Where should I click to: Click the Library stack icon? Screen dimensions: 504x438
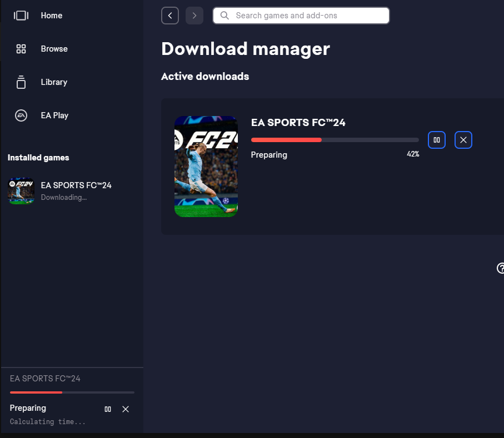point(21,82)
